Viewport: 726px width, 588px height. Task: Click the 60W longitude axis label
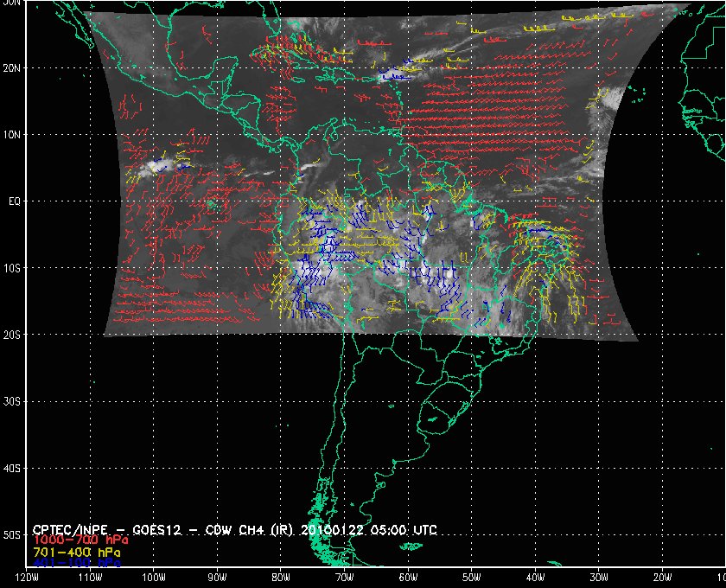coord(408,578)
